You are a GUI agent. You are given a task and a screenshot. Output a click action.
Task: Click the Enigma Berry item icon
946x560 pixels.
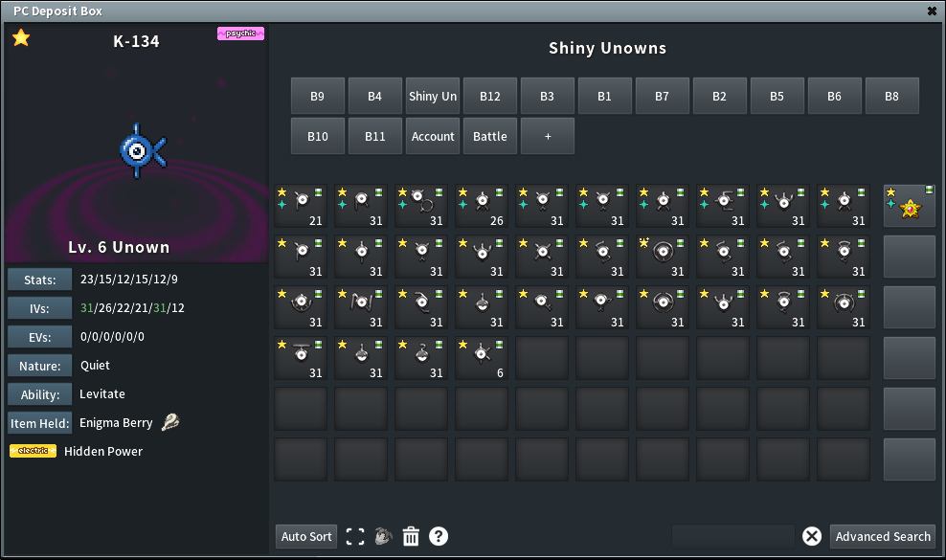coord(170,422)
